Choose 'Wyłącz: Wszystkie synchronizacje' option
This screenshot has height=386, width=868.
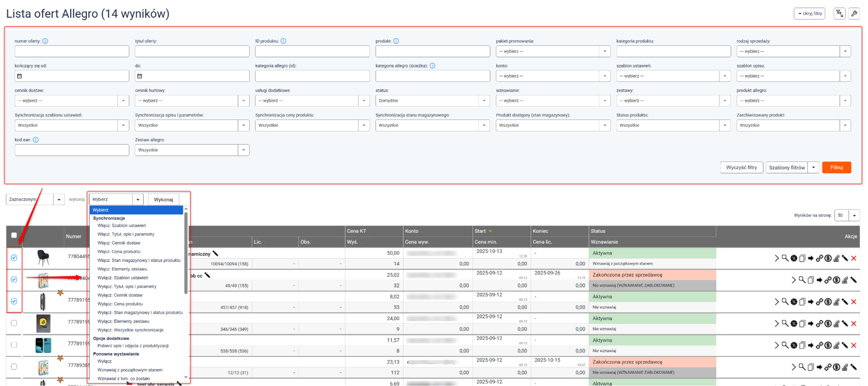point(130,330)
